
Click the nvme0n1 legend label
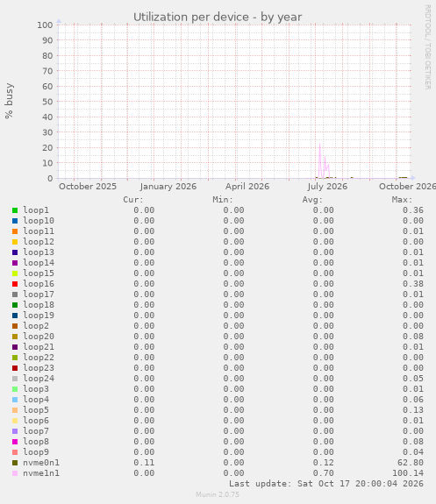[41, 463]
